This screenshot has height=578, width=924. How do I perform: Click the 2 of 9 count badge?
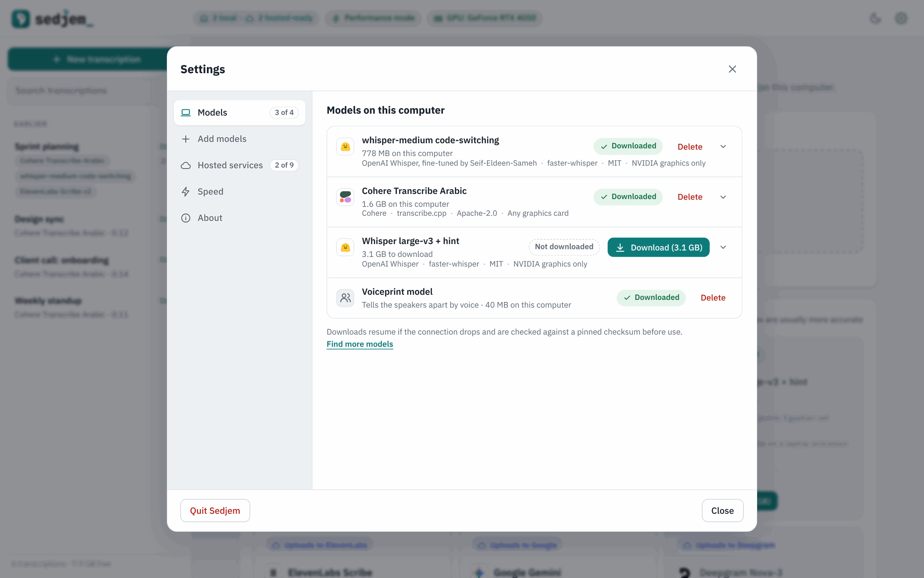(284, 165)
